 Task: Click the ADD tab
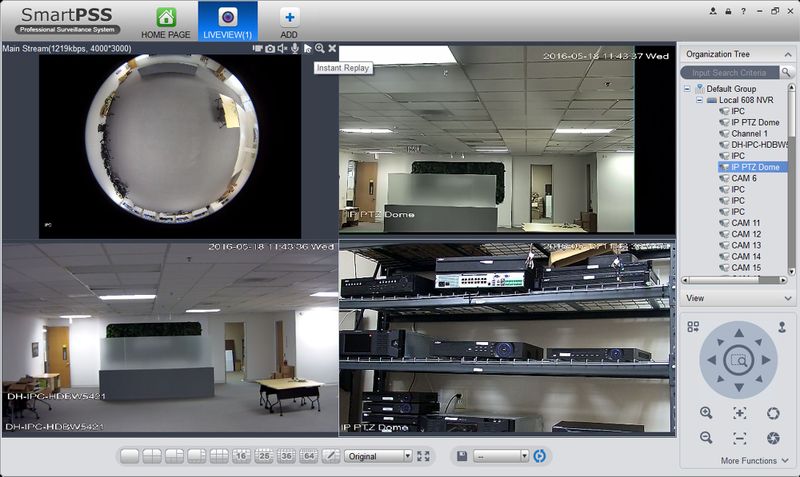pos(289,23)
